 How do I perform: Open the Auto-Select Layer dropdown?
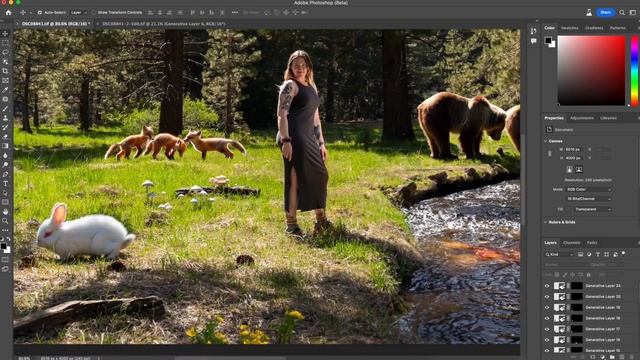[x=79, y=13]
